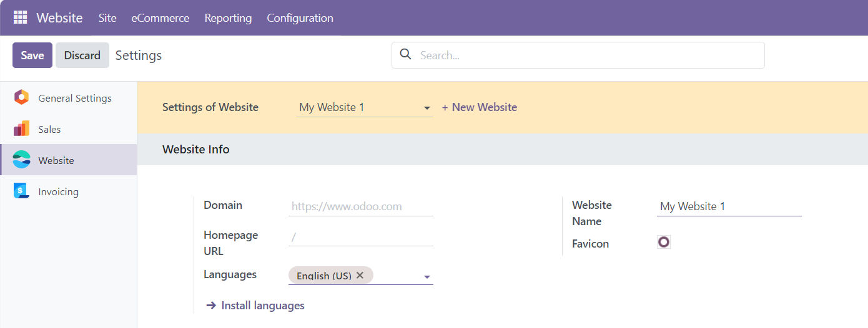Open the Configuration menu
This screenshot has width=868, height=328.
tap(300, 18)
